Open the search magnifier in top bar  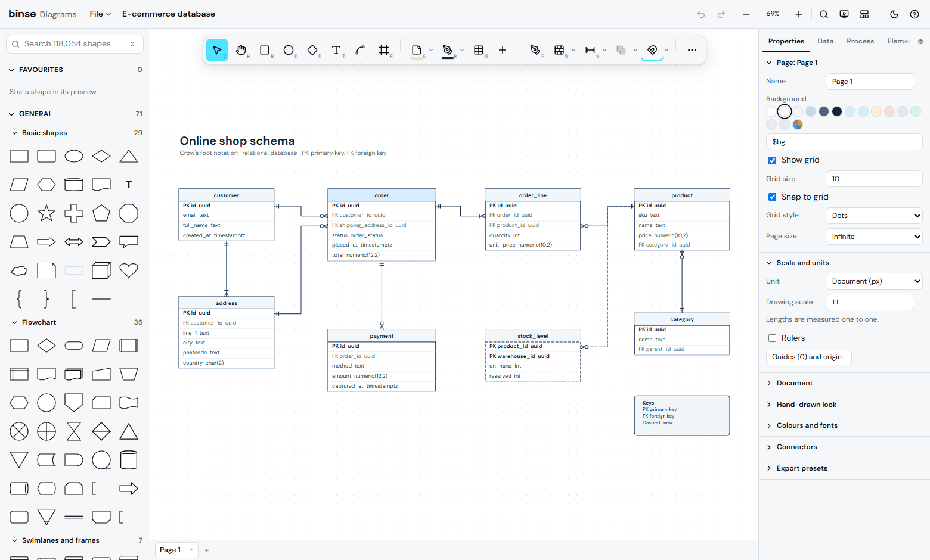pyautogui.click(x=824, y=14)
